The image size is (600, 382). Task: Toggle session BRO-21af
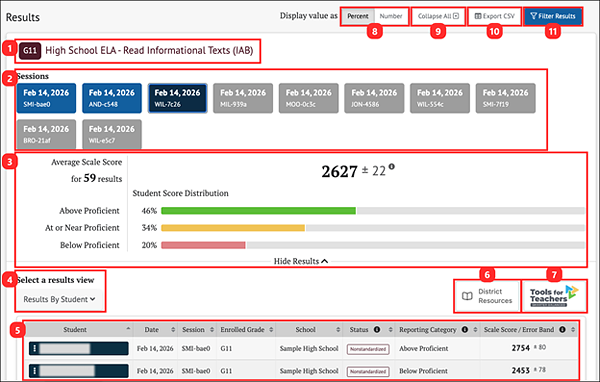46,134
